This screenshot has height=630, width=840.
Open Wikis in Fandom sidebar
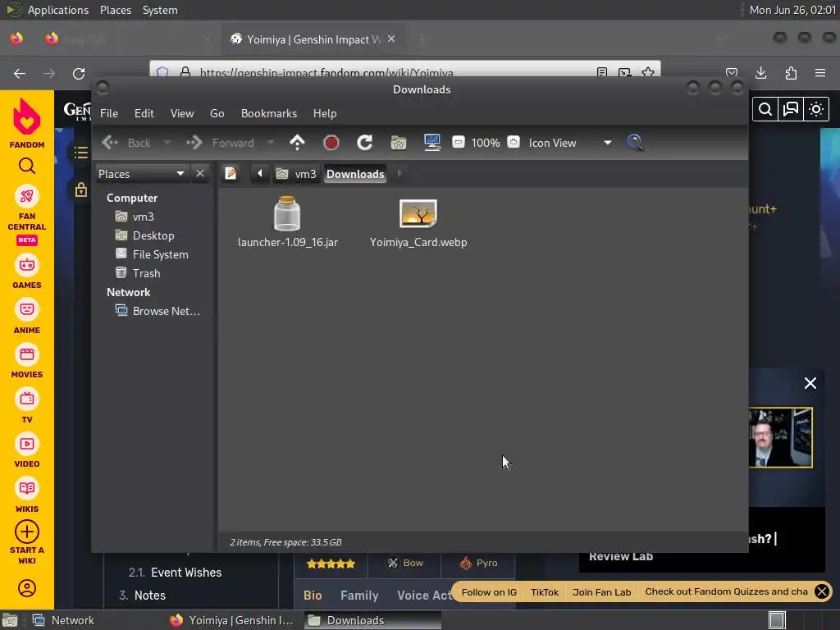[x=27, y=496]
